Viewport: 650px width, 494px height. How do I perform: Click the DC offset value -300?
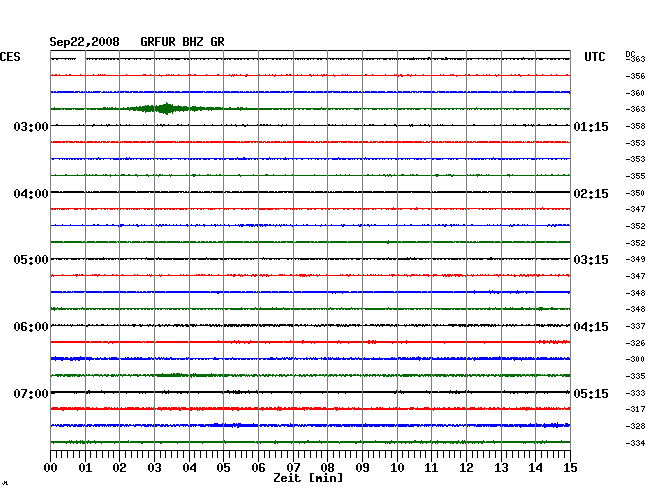(x=635, y=359)
